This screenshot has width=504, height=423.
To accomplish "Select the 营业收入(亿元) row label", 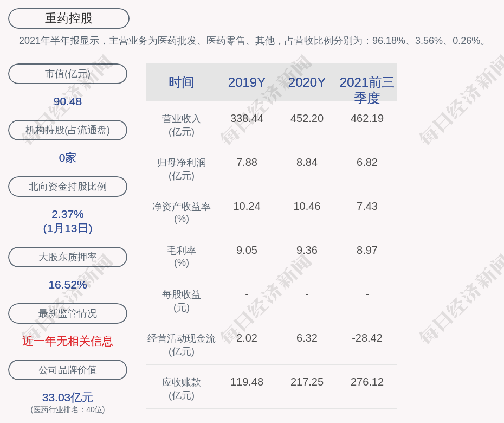I will (182, 125).
